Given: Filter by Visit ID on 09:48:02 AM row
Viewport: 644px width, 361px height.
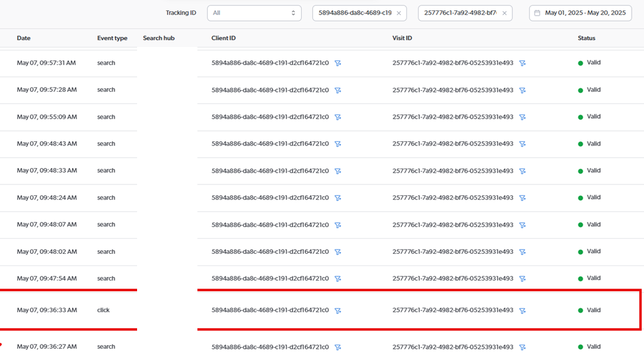Looking at the screenshot, I should 522,252.
